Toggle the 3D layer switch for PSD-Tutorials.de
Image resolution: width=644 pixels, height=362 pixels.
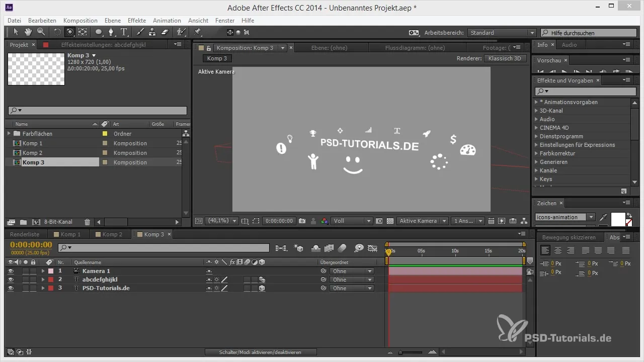pos(262,288)
